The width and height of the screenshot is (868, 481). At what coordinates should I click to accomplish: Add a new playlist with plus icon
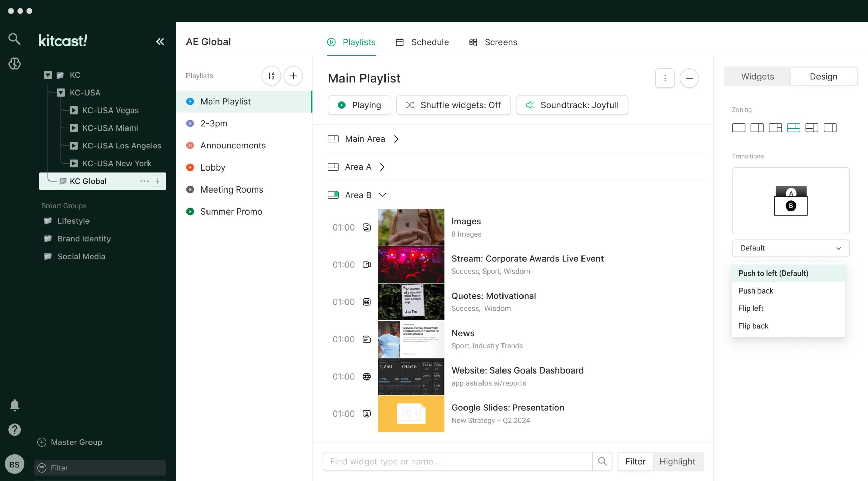[x=293, y=76]
